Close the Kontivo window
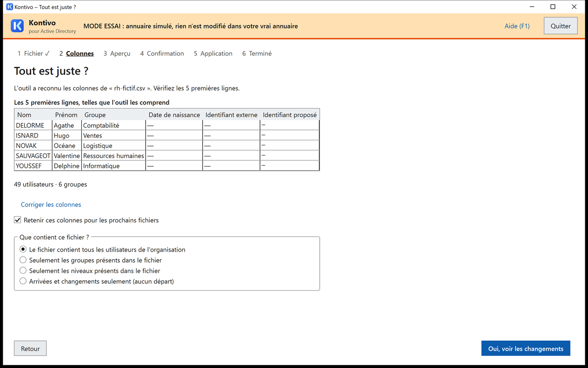The image size is (588, 368). 574,7
